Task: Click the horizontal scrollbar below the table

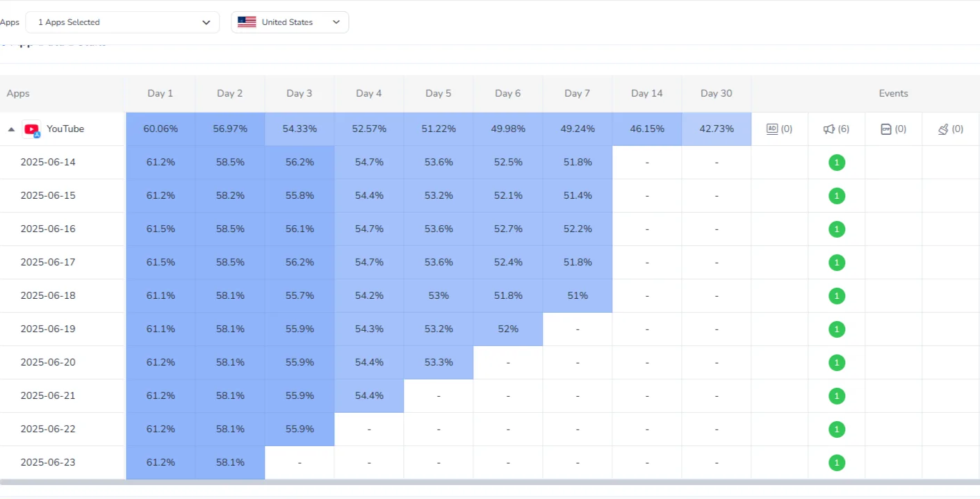Action: tap(487, 481)
